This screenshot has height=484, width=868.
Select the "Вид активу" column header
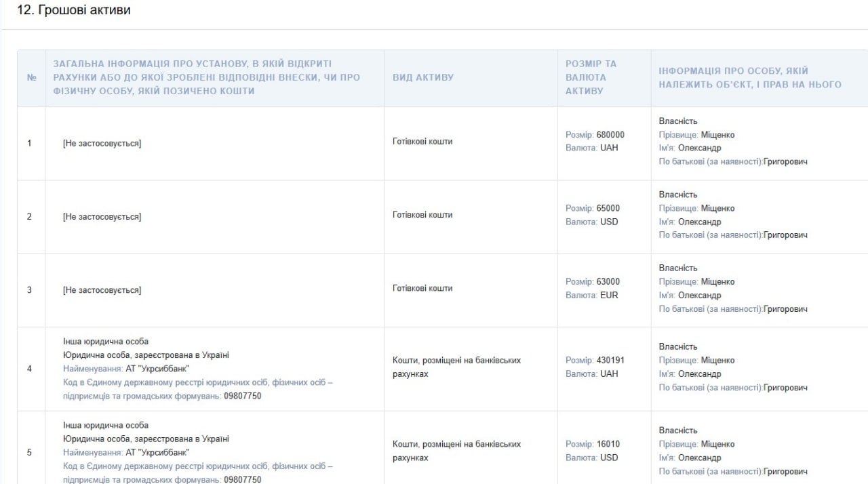pos(423,77)
